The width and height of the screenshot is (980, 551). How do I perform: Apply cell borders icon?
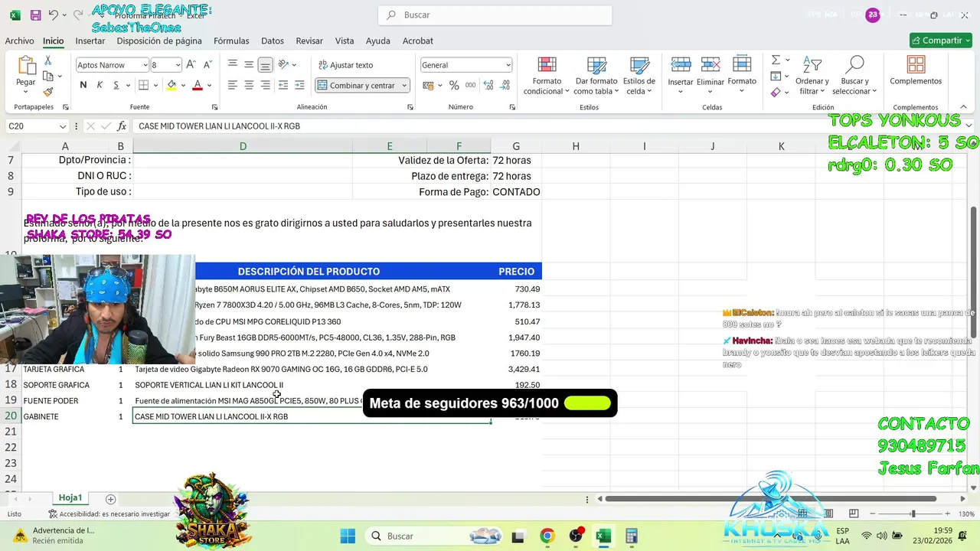tap(145, 85)
